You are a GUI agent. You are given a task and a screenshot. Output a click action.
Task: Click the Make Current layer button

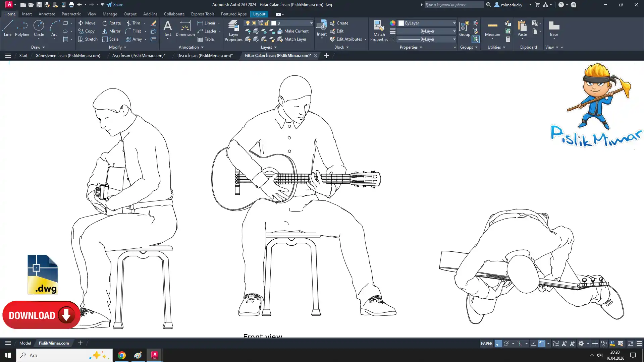pyautogui.click(x=293, y=31)
